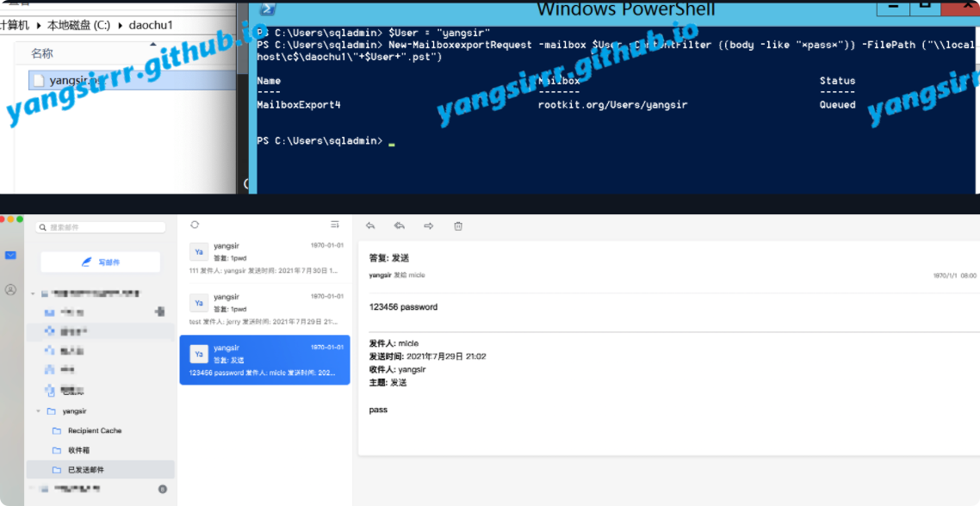Screen dimensions: 980x506
Task: Click the word pass at the message bottom
Action: click(378, 410)
